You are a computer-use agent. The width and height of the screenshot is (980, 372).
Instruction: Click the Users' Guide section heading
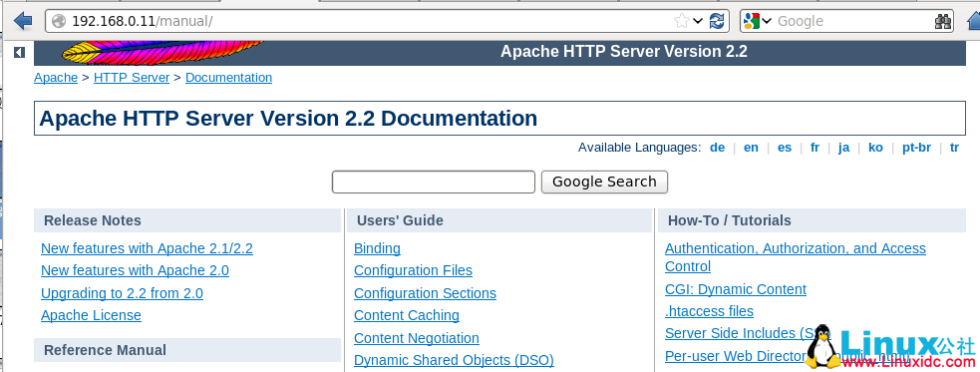tap(400, 220)
